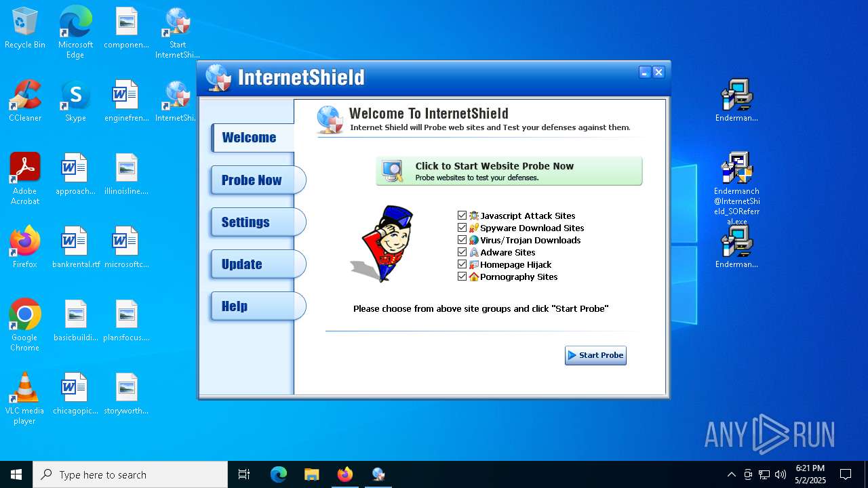Switch to the Welcome tab
This screenshot has height=488, width=868.
click(253, 138)
